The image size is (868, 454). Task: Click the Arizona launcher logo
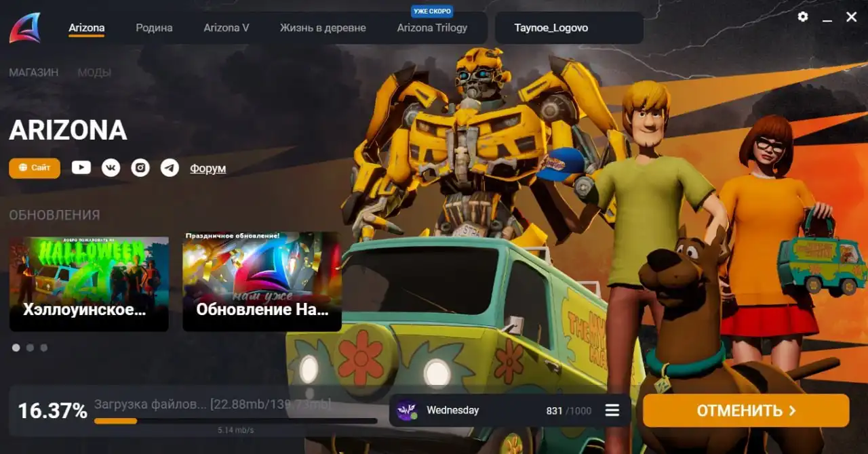[x=25, y=28]
